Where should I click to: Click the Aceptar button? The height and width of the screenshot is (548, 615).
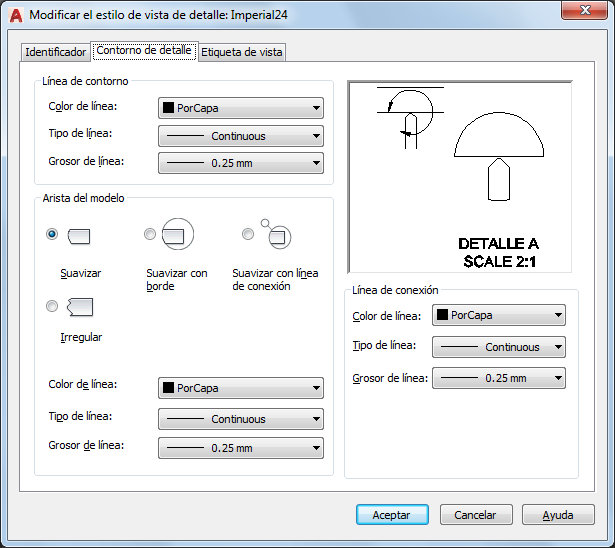(x=392, y=515)
